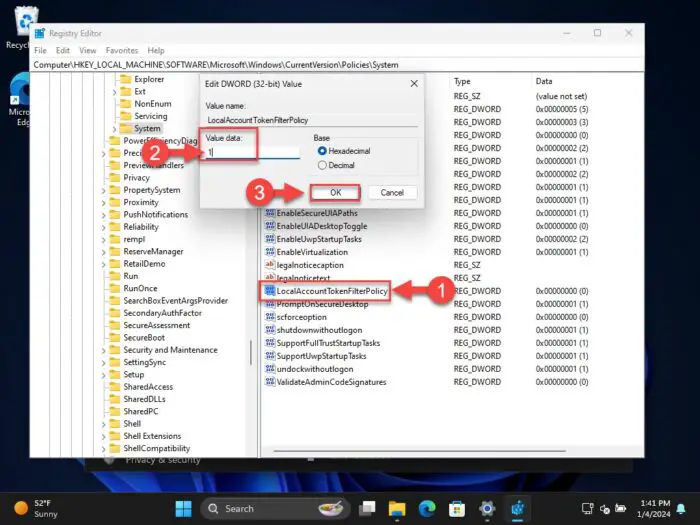Viewport: 700px width, 525px height.
Task: Expand the Shell Extensions tree node
Action: tap(104, 437)
